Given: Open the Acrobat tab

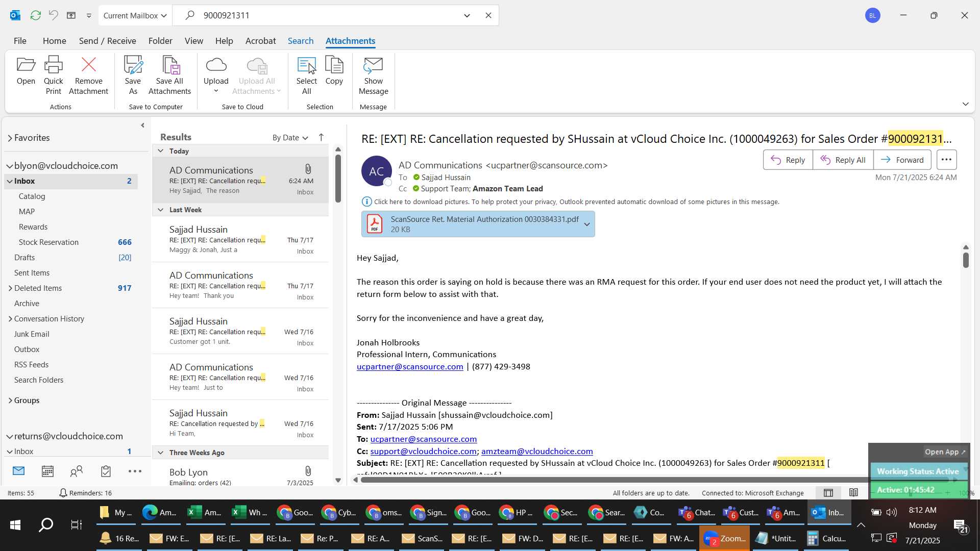Looking at the screenshot, I should 260,41.
